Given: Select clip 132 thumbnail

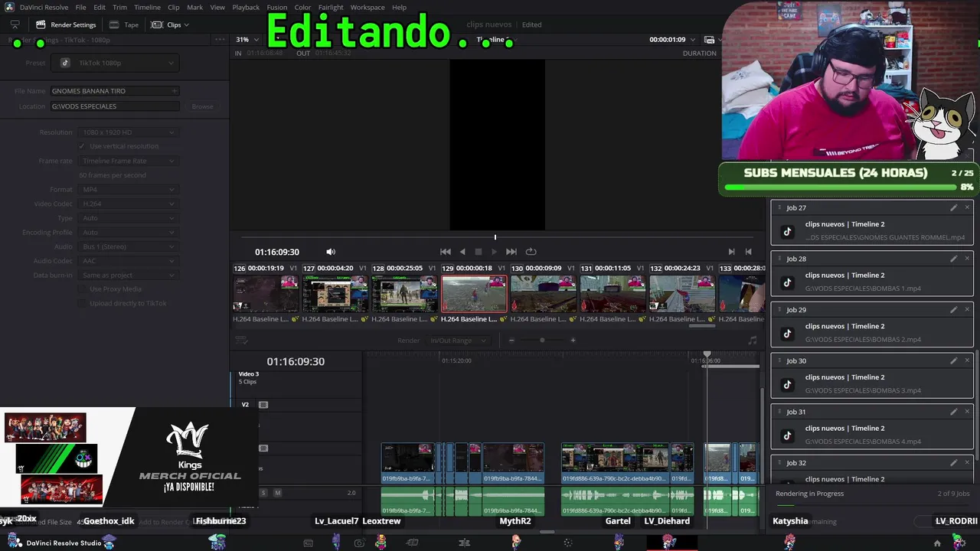Looking at the screenshot, I should click(x=682, y=294).
